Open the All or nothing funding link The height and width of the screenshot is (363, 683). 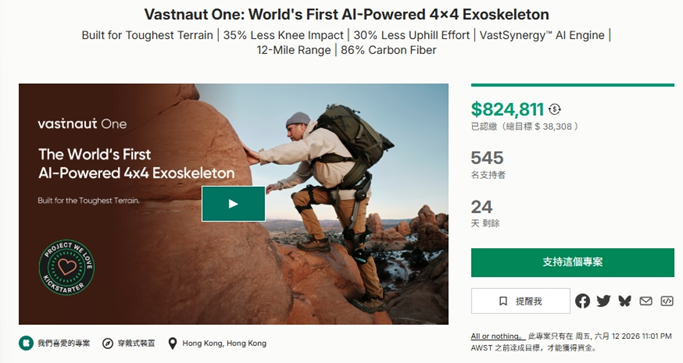(497, 336)
